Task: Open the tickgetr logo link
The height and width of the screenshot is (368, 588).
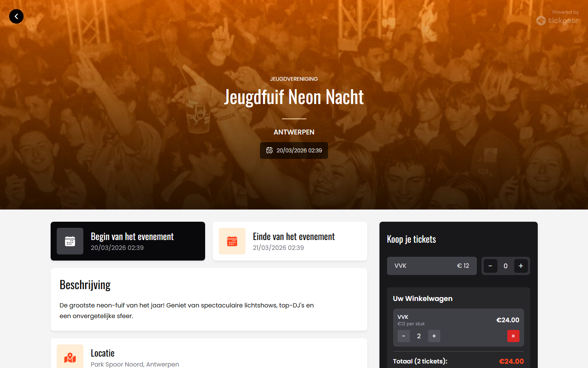Action: pos(558,21)
